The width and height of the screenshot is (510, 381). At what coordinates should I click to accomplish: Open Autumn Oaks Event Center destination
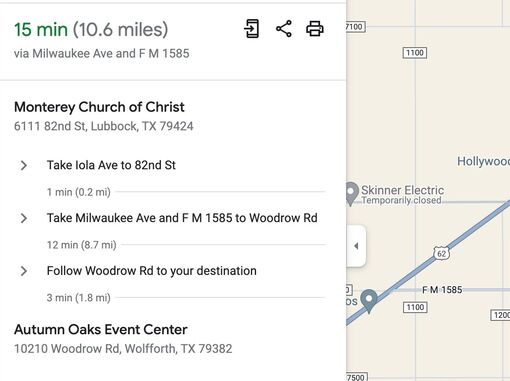click(100, 330)
